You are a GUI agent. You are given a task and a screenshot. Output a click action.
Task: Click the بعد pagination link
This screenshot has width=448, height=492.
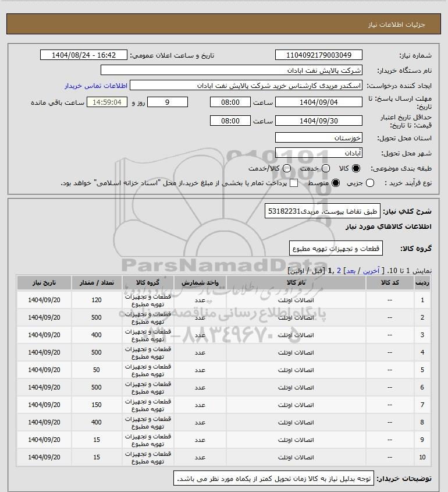[350, 271]
